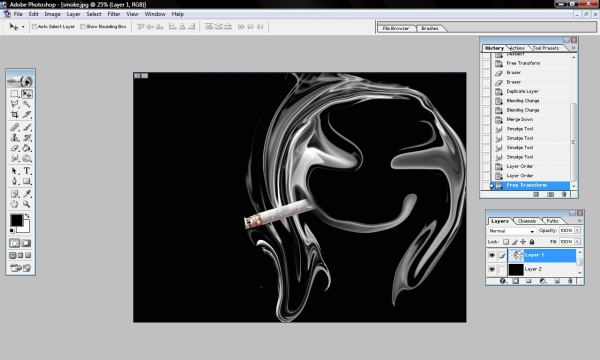
Task: Open the tool preset picker arrow
Action: pos(23,27)
